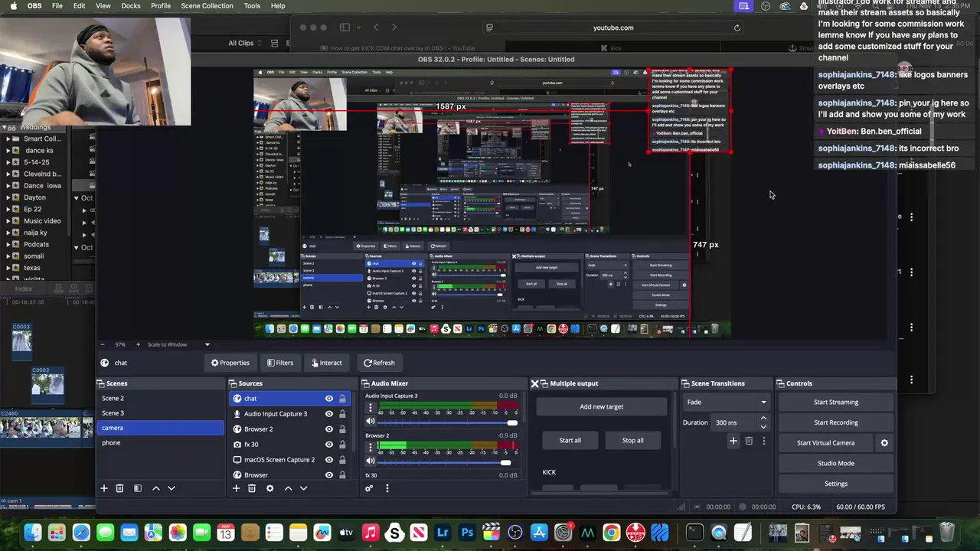Open scene filters icon in Scenes panel

[x=138, y=488]
